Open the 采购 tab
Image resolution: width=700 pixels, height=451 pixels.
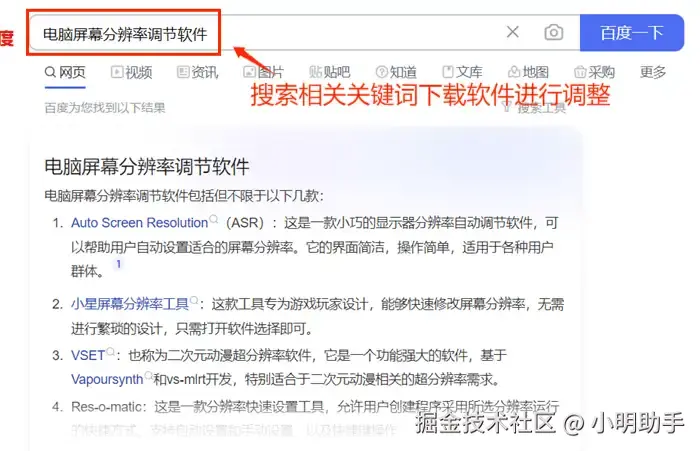pyautogui.click(x=594, y=72)
